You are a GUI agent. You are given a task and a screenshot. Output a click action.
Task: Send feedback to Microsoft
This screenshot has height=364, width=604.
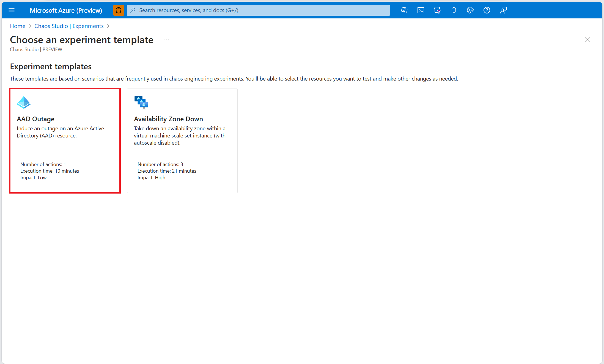tap(503, 10)
